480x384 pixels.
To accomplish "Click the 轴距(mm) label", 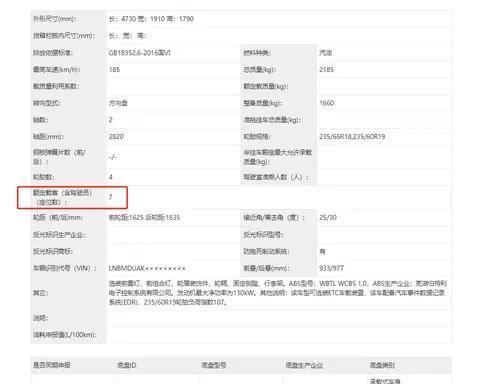I will click(48, 136).
